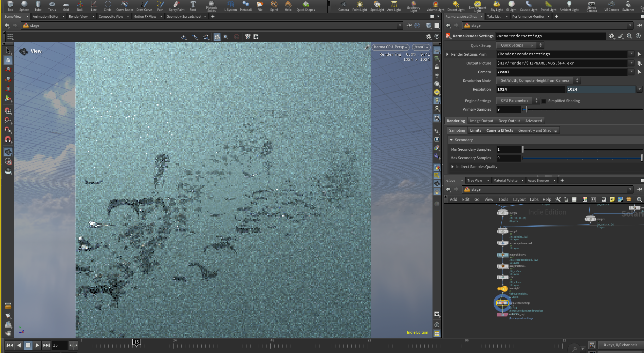Image resolution: width=644 pixels, height=353 pixels.
Task: Open the Geometry Spreadsheet tab
Action: coord(184,16)
